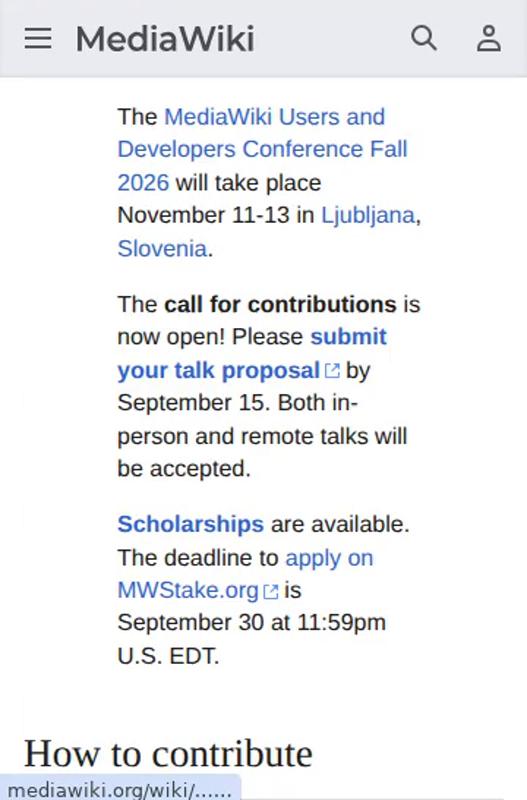Viewport: 527px width, 800px height.
Task: Click the search magnifier icon
Action: click(x=423, y=38)
